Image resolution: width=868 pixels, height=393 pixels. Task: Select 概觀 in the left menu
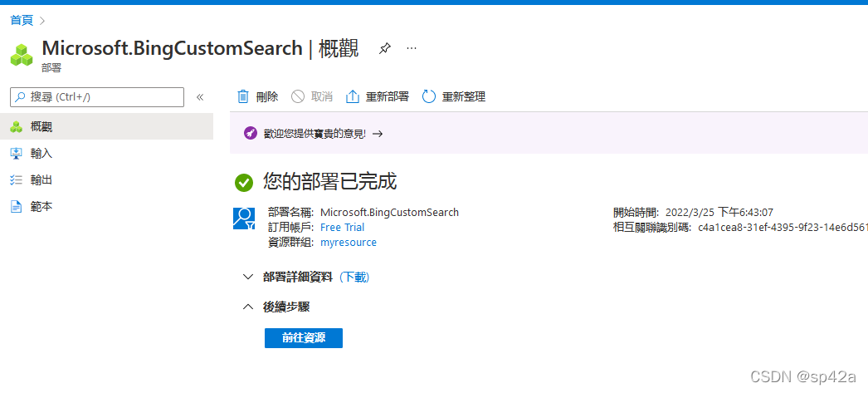click(106, 126)
